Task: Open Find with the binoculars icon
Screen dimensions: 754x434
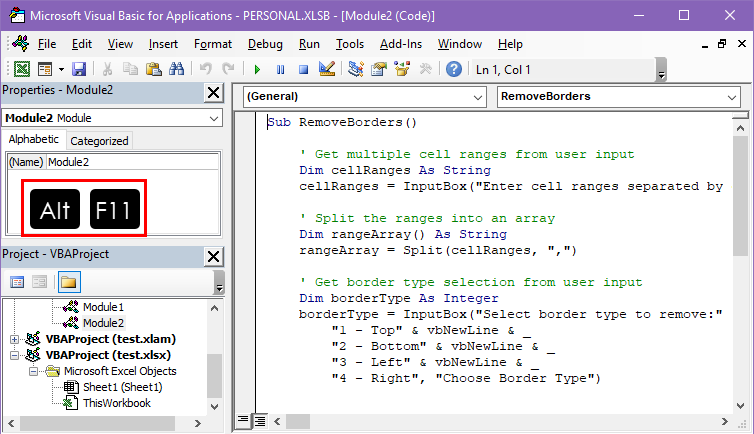Action: pyautogui.click(x=176, y=69)
